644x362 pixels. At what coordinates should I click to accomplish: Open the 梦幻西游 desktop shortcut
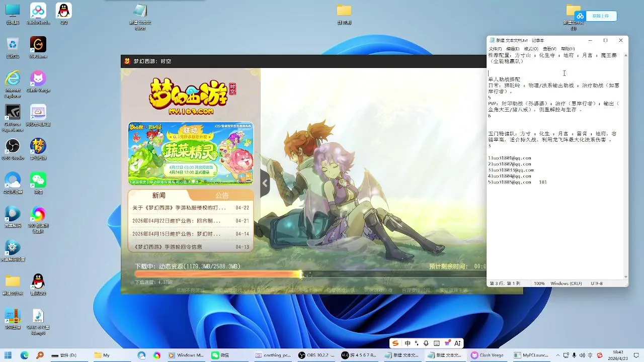[x=38, y=149]
